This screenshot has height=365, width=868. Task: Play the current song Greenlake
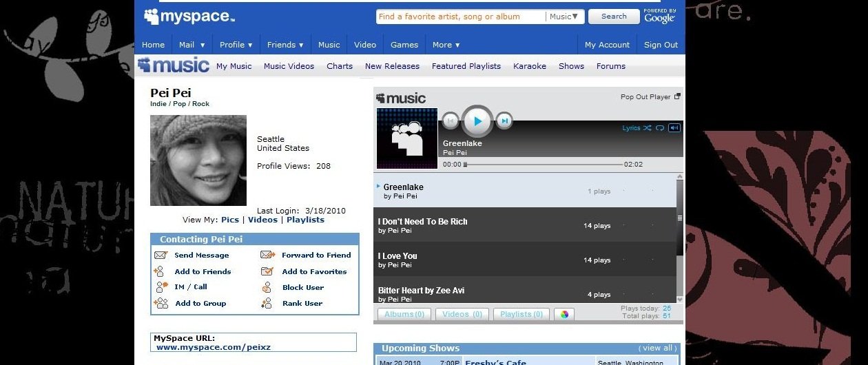pos(477,122)
